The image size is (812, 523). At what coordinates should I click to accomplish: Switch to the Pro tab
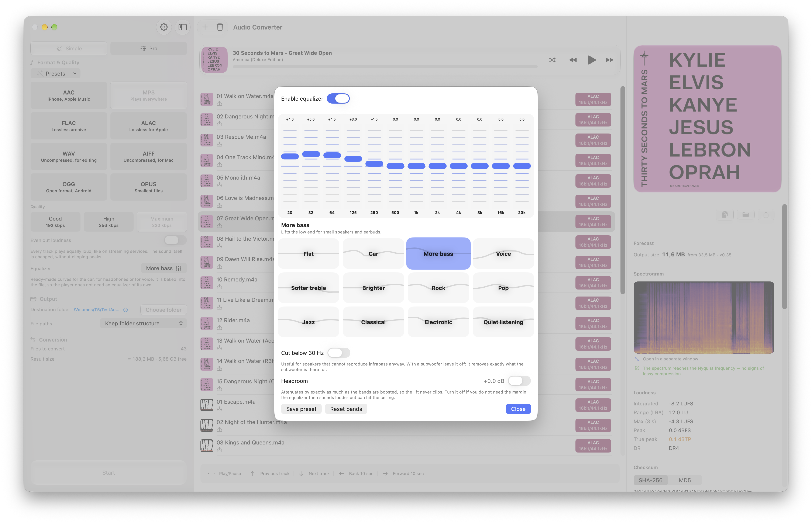(148, 48)
